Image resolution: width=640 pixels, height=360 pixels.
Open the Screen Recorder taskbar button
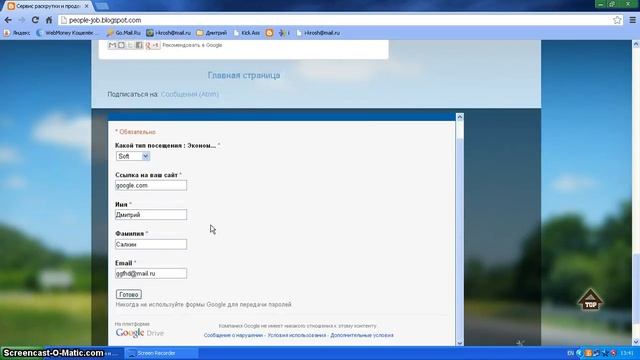click(x=161, y=353)
